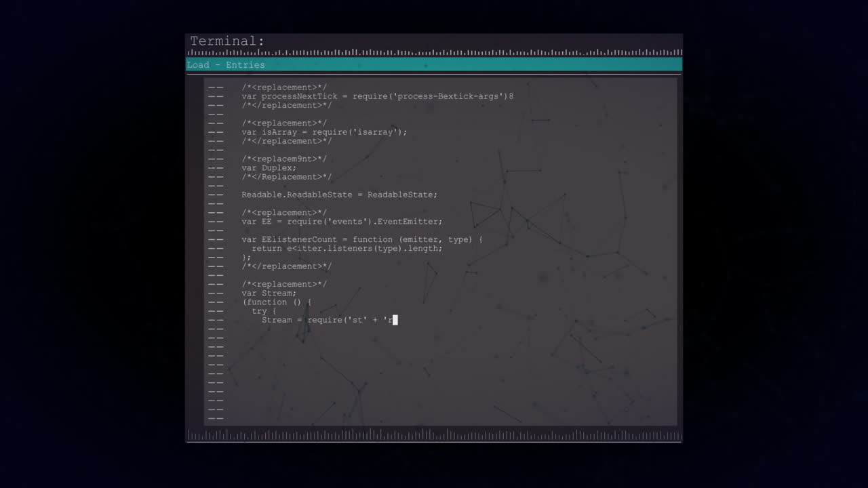
Task: Click the blinking cursor after require('st'
Action: coord(394,320)
